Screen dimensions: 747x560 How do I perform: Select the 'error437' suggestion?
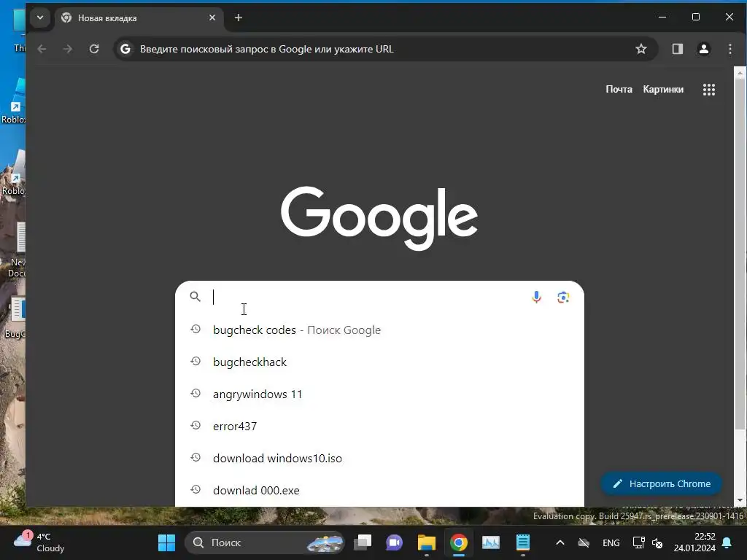[x=379, y=426]
